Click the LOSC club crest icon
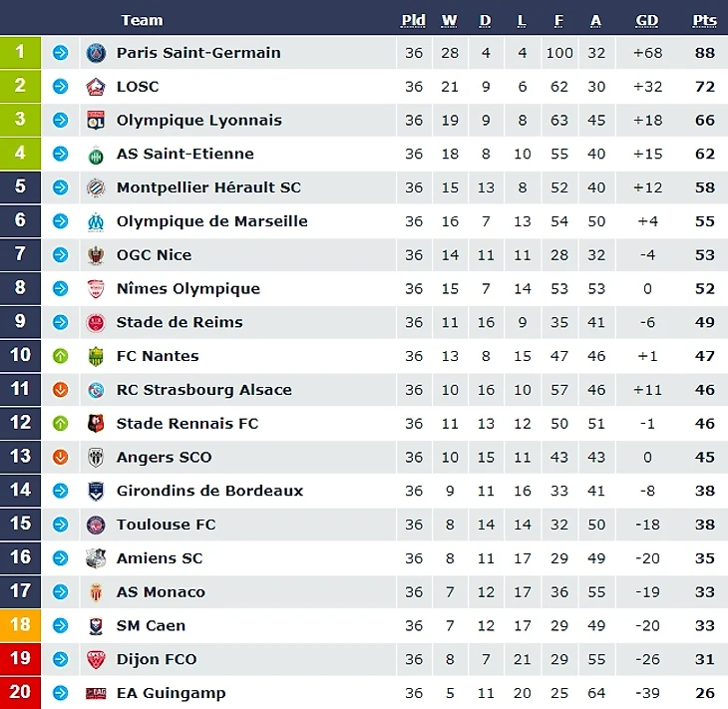The height and width of the screenshot is (709, 728). [96, 87]
